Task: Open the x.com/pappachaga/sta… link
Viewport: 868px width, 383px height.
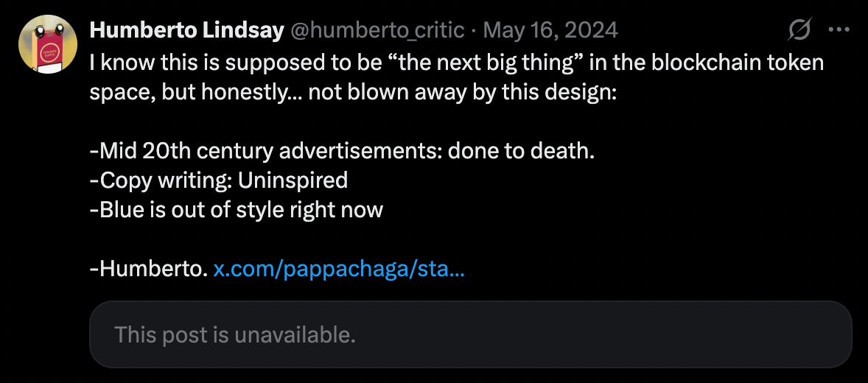Action: (x=339, y=270)
